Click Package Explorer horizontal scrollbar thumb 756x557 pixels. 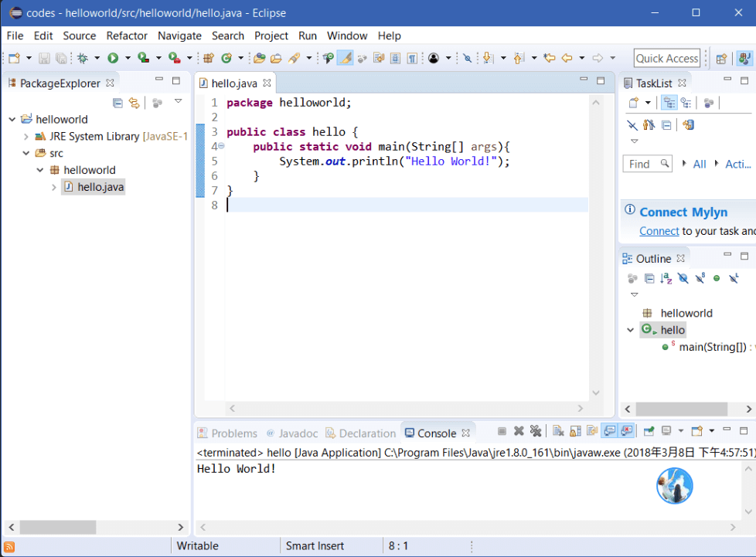[58, 527]
